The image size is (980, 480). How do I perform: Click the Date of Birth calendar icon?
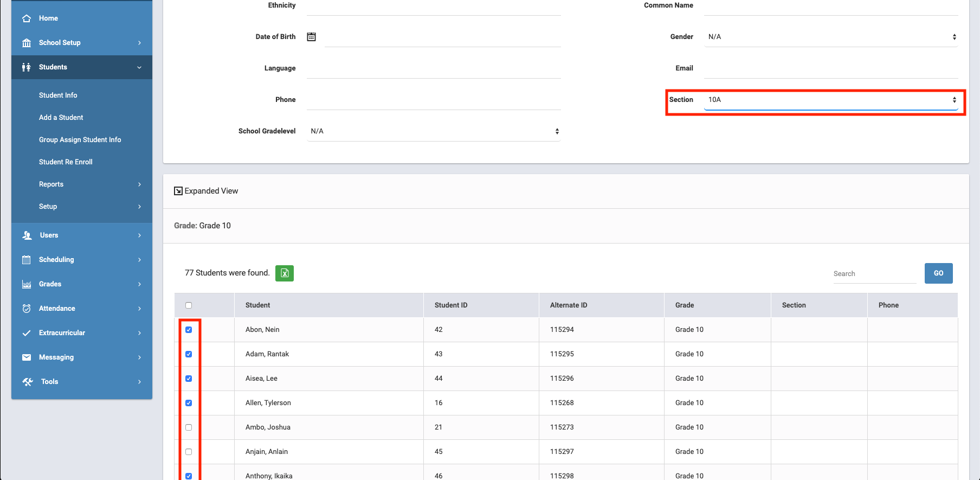[x=311, y=37]
